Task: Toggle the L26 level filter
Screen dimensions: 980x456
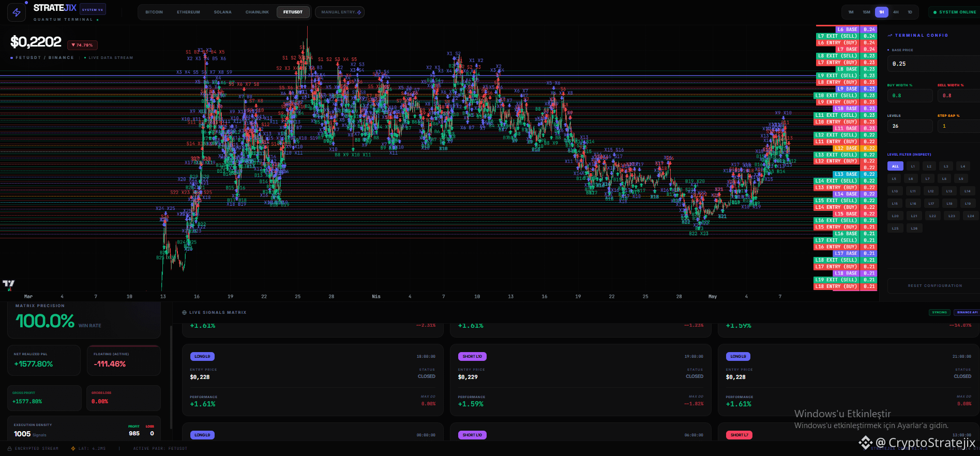Action: 914,228
